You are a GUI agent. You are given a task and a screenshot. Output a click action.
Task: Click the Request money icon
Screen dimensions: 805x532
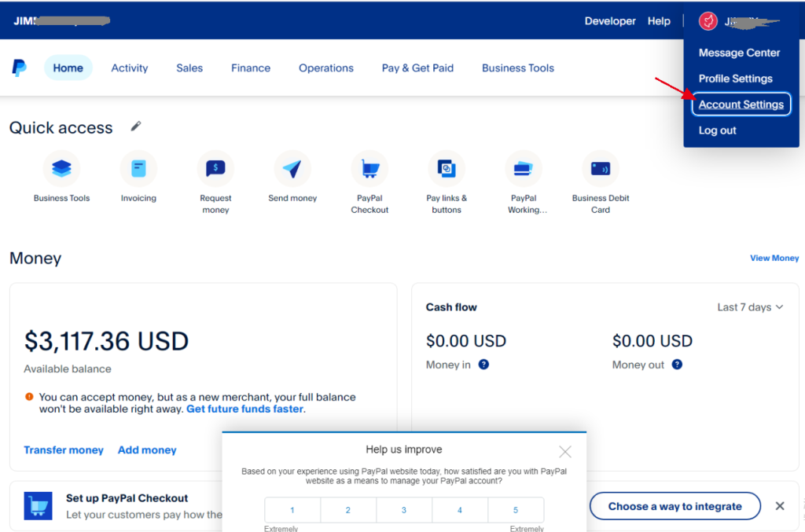pyautogui.click(x=215, y=168)
